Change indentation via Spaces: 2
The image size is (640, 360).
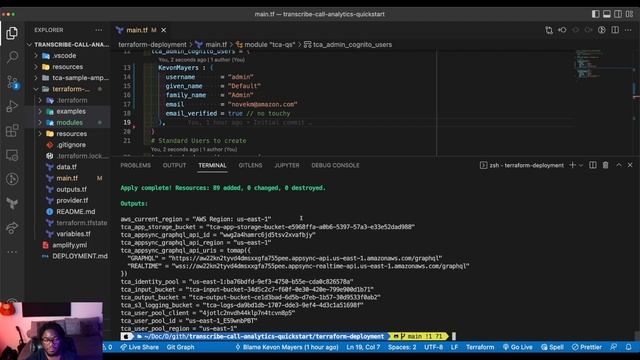coord(402,347)
